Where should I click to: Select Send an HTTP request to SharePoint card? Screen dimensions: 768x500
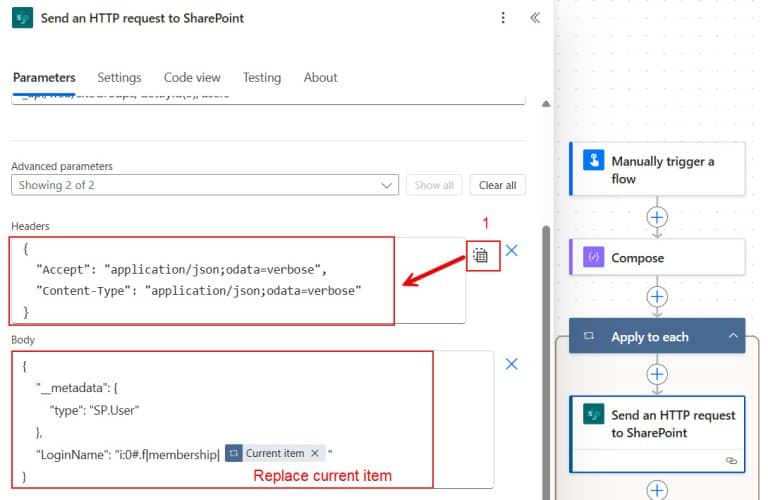[x=657, y=434]
